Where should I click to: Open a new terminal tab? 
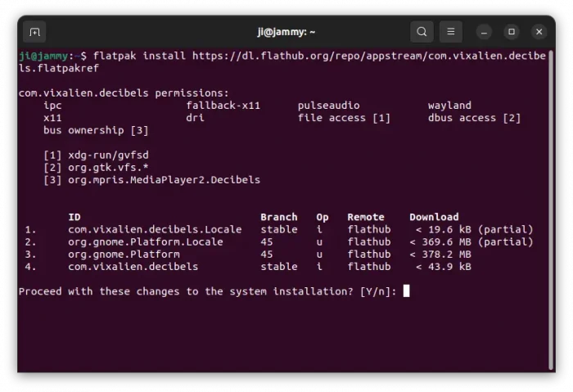(x=34, y=32)
